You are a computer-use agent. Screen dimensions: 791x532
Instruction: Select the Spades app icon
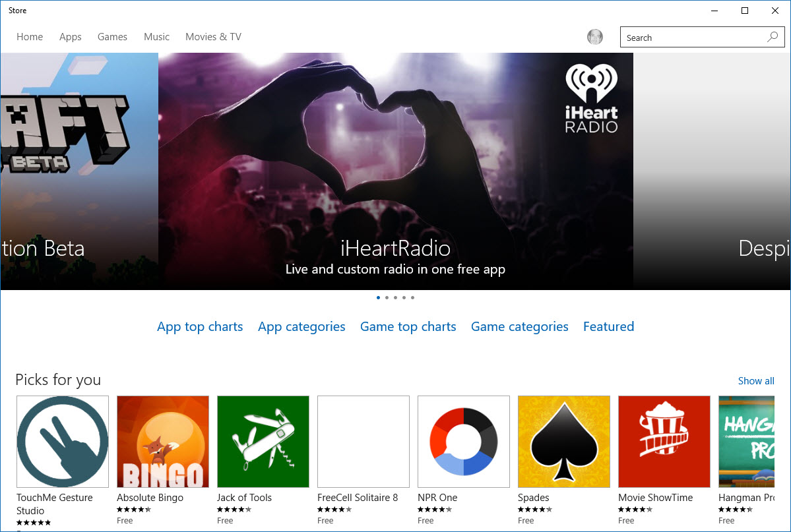564,441
